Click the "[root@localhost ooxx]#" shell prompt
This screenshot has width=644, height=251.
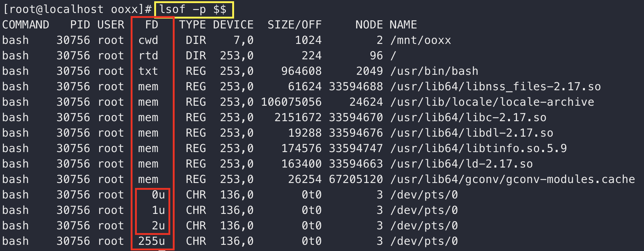pos(77,10)
